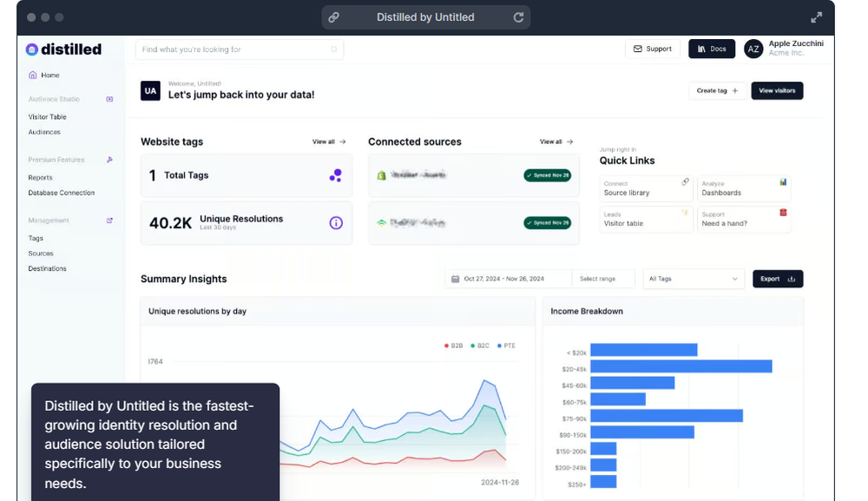Open Source library quick link
Screen dimensions: 868x501
point(646,188)
